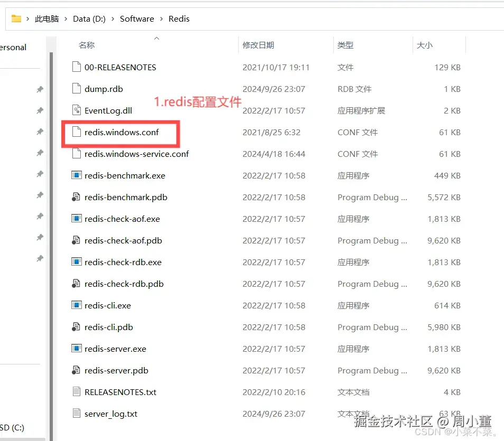Select the file name redis-cli.exe
Screen dimensions: 504x441
point(108,305)
